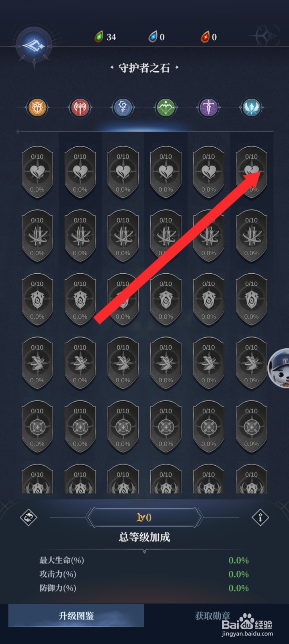This screenshot has width=289, height=644.
Task: Select the last heart badge in top row
Action: coord(252,172)
